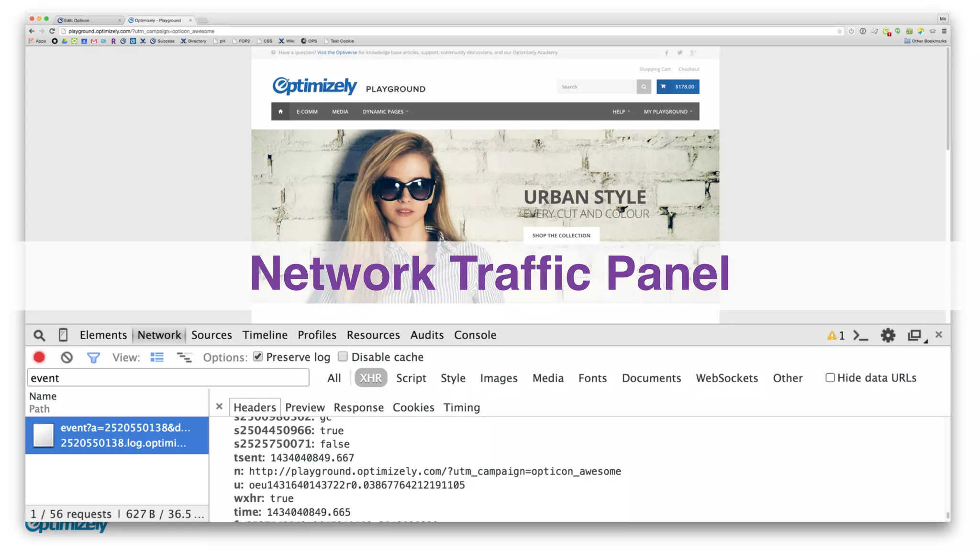Enable the Disable cache checkbox

(x=343, y=357)
